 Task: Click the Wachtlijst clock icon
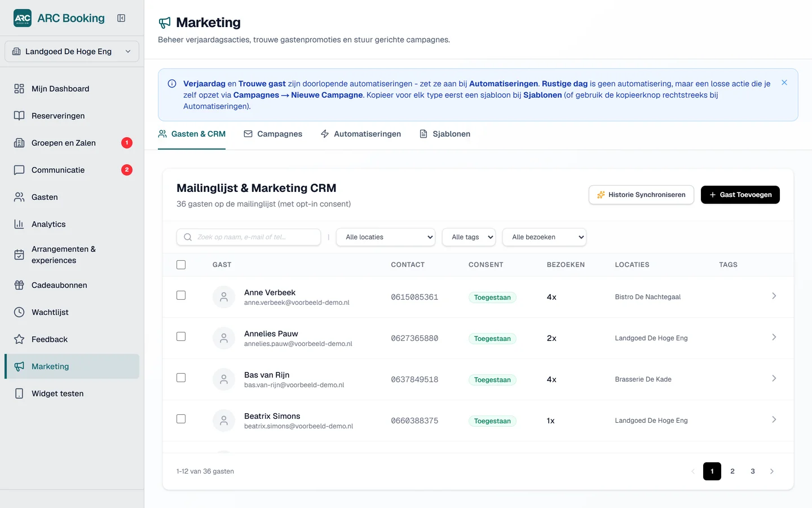(19, 312)
